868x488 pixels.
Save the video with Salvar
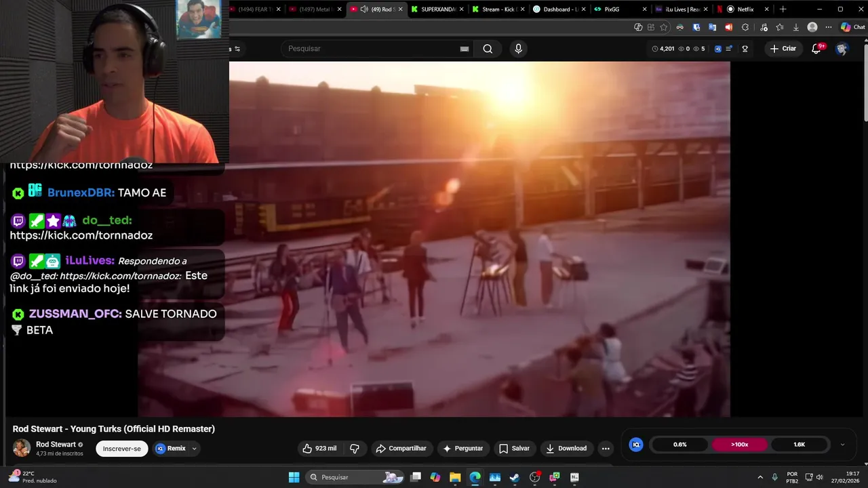coord(514,448)
